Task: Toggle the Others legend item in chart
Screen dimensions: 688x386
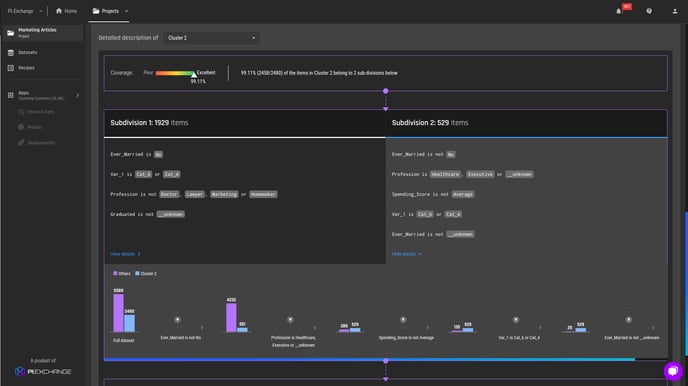Action: [x=122, y=273]
